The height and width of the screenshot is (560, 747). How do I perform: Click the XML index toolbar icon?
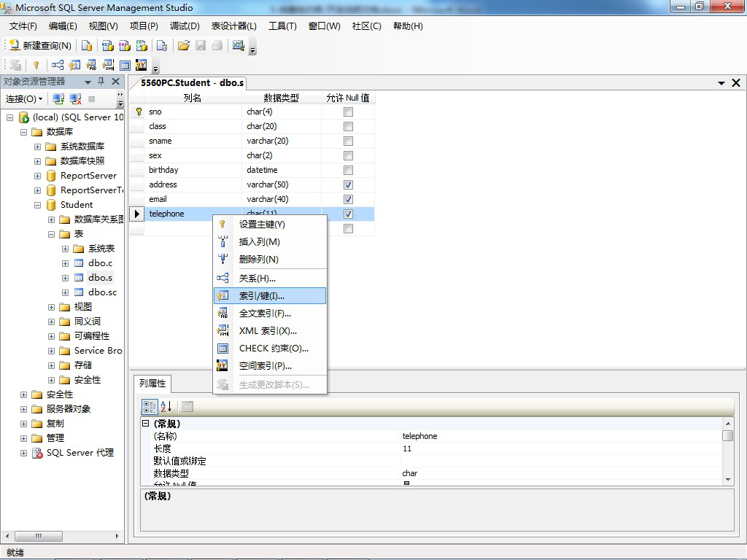click(108, 65)
